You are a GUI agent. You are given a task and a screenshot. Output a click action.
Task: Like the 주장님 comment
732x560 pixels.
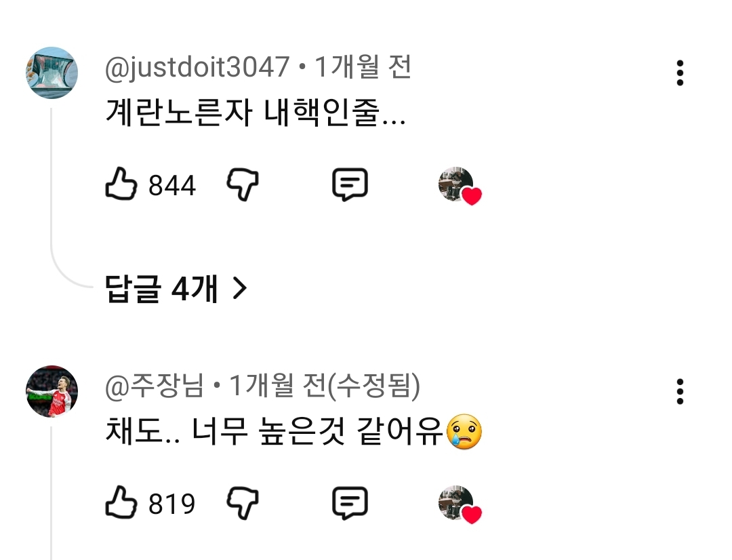click(x=121, y=502)
